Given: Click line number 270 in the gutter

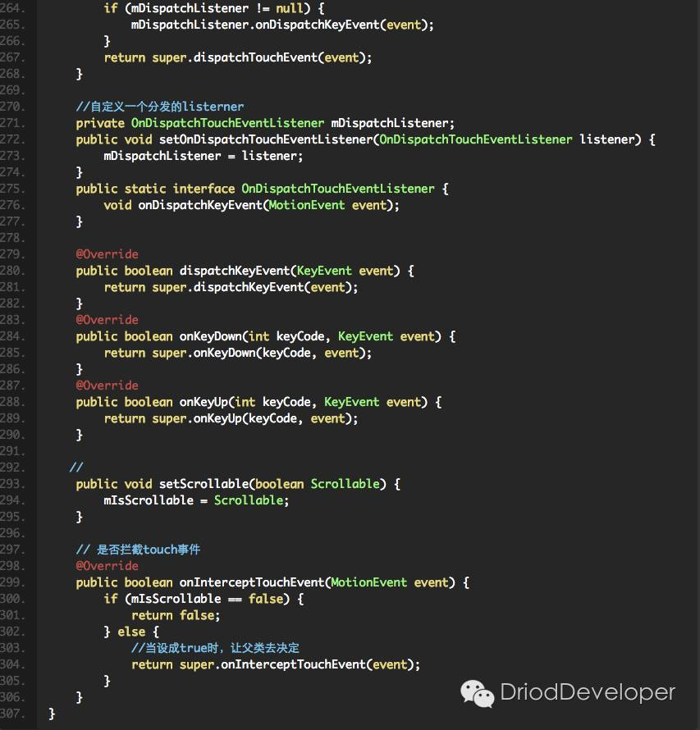Looking at the screenshot, I should tap(12, 107).
